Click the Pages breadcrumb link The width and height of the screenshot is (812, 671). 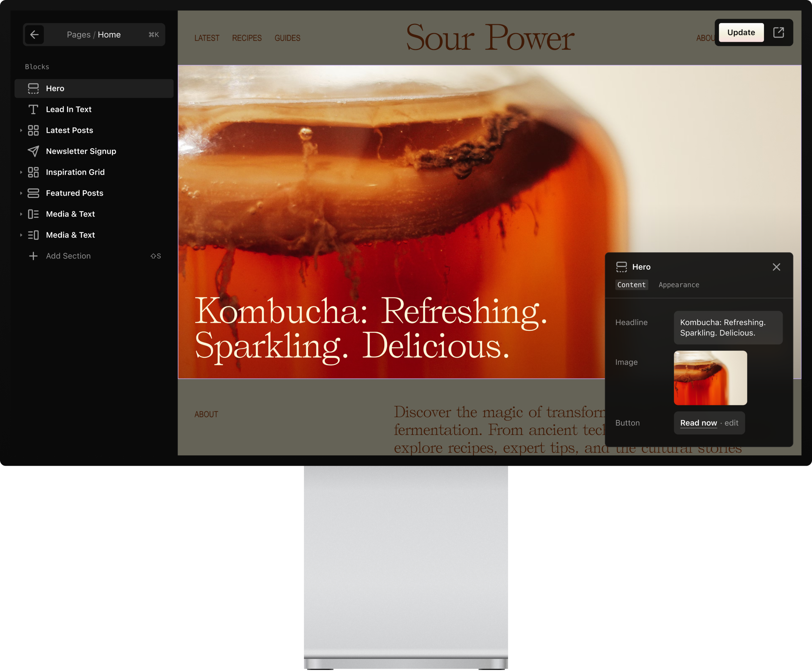click(79, 35)
